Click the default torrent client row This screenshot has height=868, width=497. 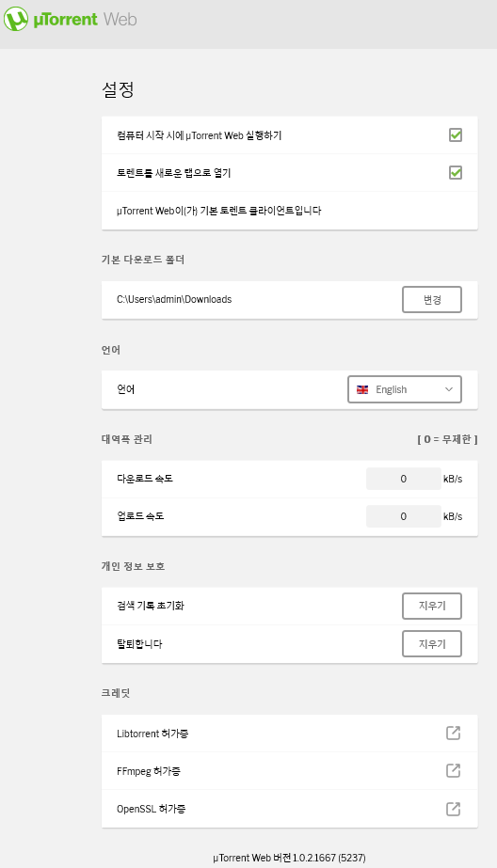[x=289, y=211]
